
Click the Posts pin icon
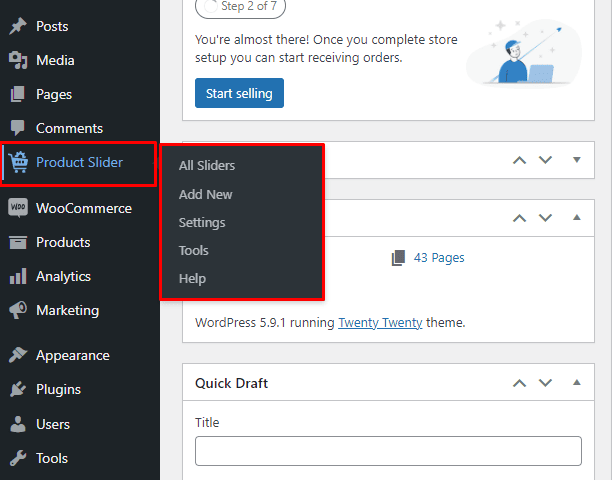tap(17, 27)
